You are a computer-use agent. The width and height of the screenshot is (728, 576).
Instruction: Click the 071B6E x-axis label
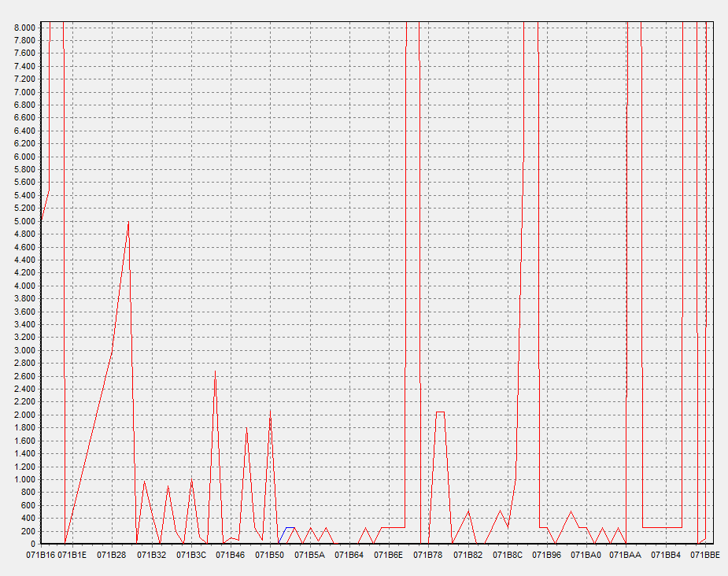389,555
